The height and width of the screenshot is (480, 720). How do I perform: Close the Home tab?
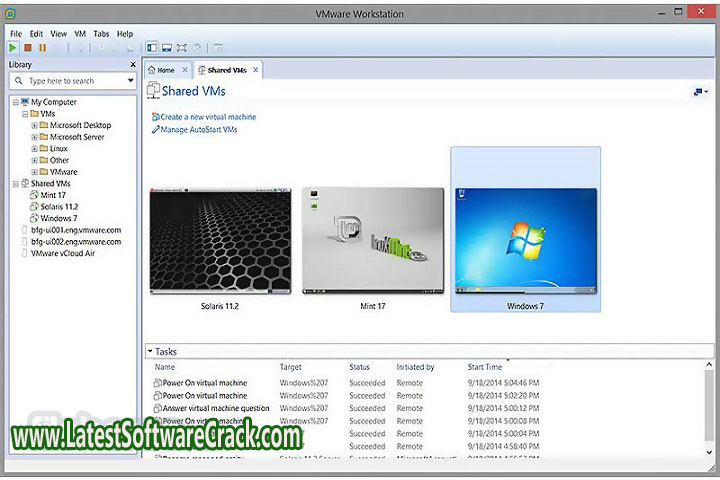point(185,70)
